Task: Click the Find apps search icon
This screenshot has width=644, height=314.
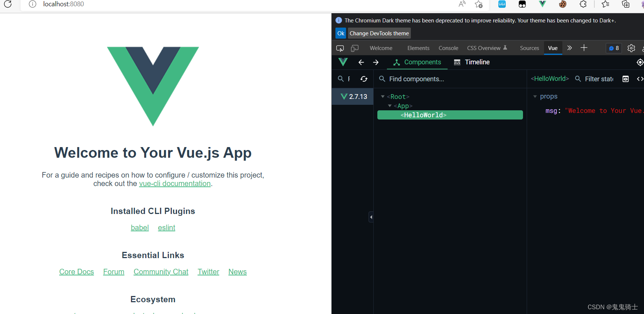Action: tap(341, 79)
